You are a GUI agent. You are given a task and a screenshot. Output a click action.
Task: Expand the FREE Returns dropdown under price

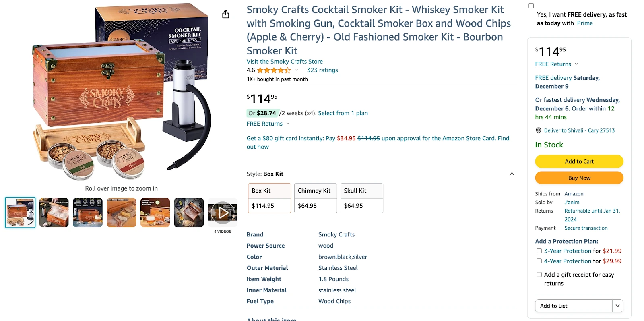pyautogui.click(x=288, y=124)
